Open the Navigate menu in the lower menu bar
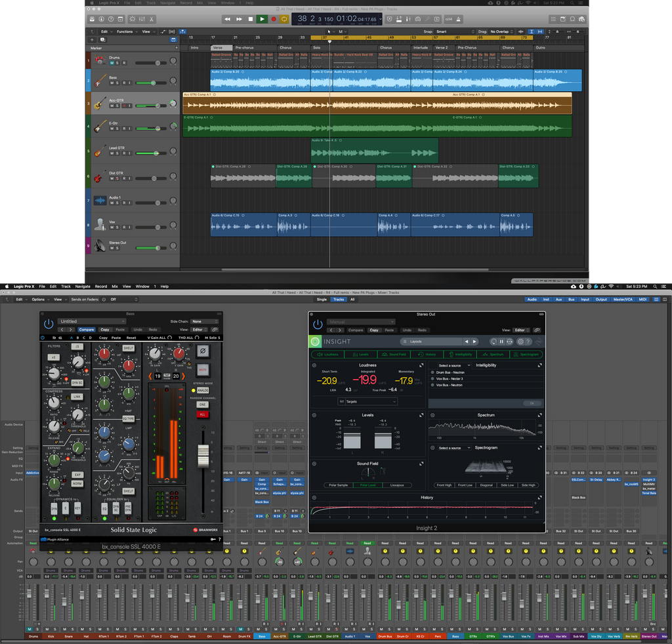 coord(83,287)
